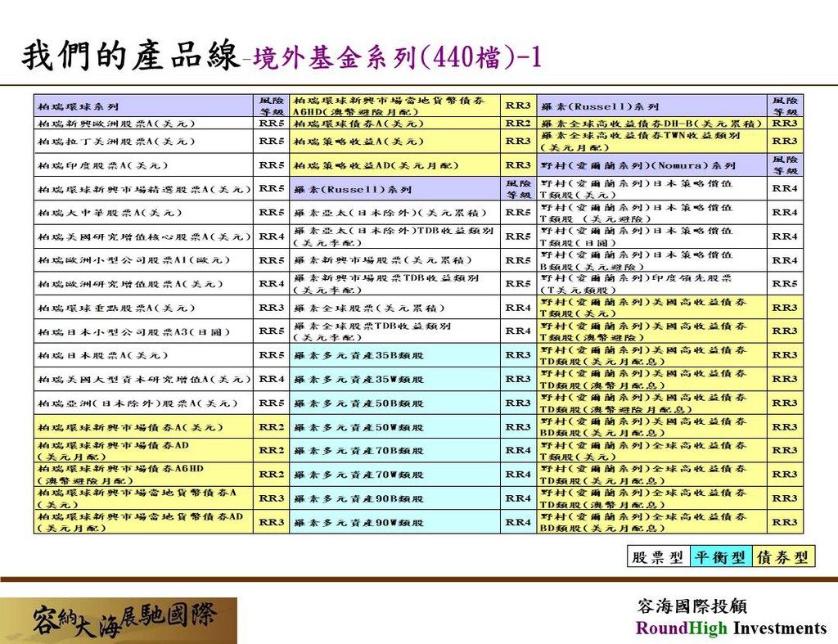
Task: Click 柏瑞環球新興市場債券A(美元) cell
Action: pyautogui.click(x=143, y=427)
